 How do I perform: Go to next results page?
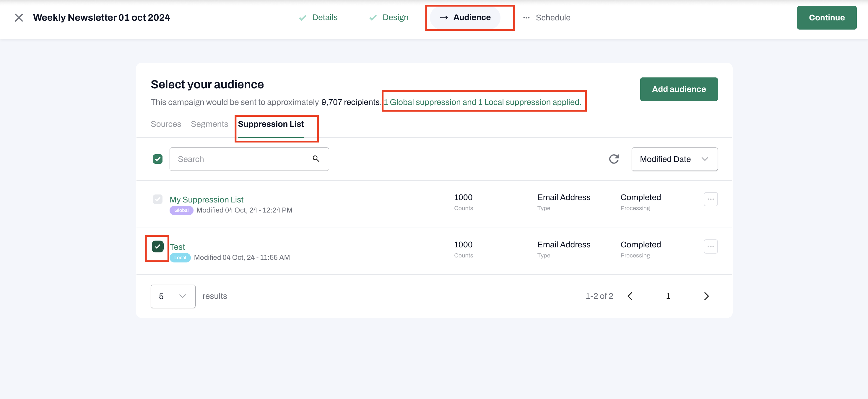pos(706,296)
